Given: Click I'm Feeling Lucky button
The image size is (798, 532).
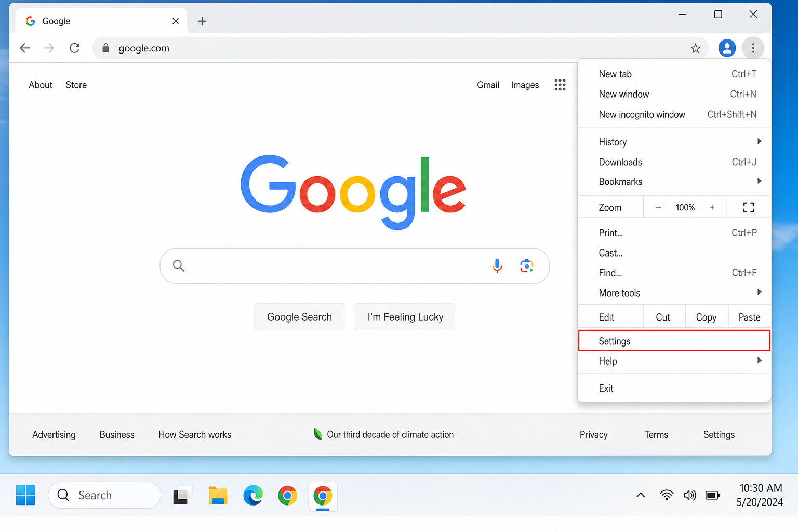Looking at the screenshot, I should pos(405,317).
